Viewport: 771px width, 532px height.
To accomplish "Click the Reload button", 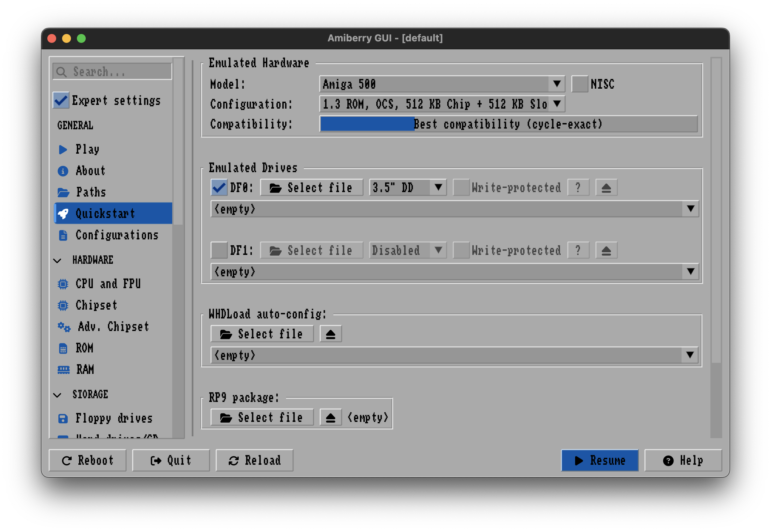I will pyautogui.click(x=255, y=460).
